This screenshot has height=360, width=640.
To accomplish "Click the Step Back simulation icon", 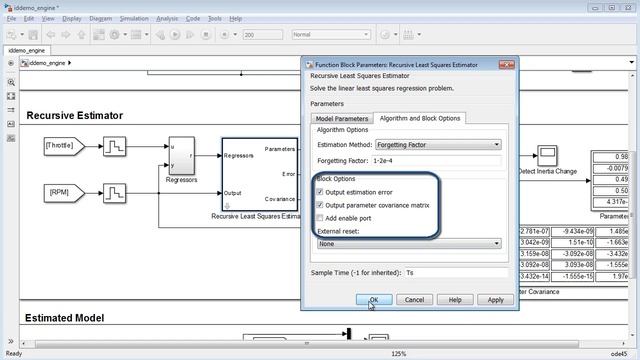I will (x=160, y=35).
